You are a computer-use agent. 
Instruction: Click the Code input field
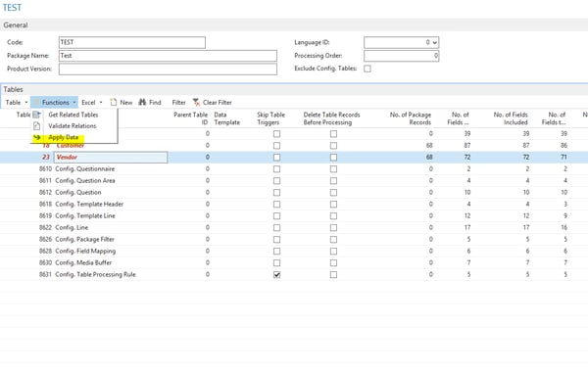coord(132,42)
